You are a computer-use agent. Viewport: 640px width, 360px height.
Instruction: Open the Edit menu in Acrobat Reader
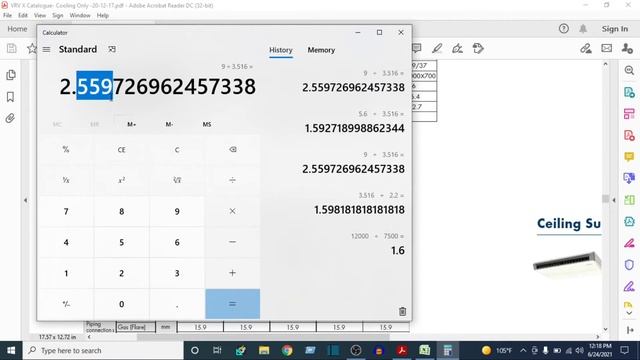[23, 16]
